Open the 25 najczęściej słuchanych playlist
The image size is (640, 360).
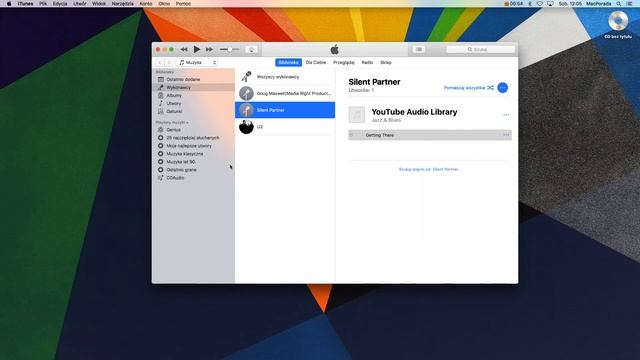coord(193,138)
